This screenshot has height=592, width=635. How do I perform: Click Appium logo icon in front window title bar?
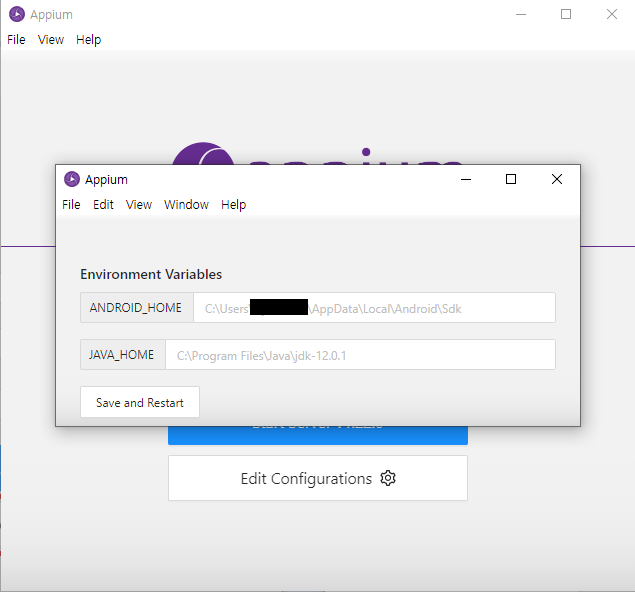72,179
